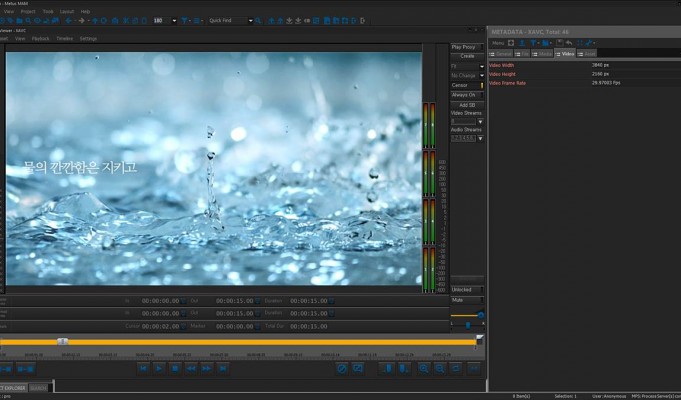Open the Metadata panel Menu button
The width and height of the screenshot is (681, 400).
[x=498, y=43]
